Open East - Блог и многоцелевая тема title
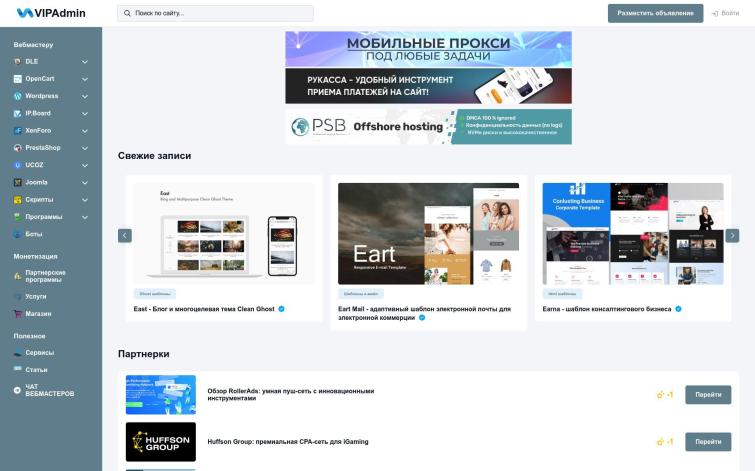Screen dimensions: 755x471 (204, 309)
